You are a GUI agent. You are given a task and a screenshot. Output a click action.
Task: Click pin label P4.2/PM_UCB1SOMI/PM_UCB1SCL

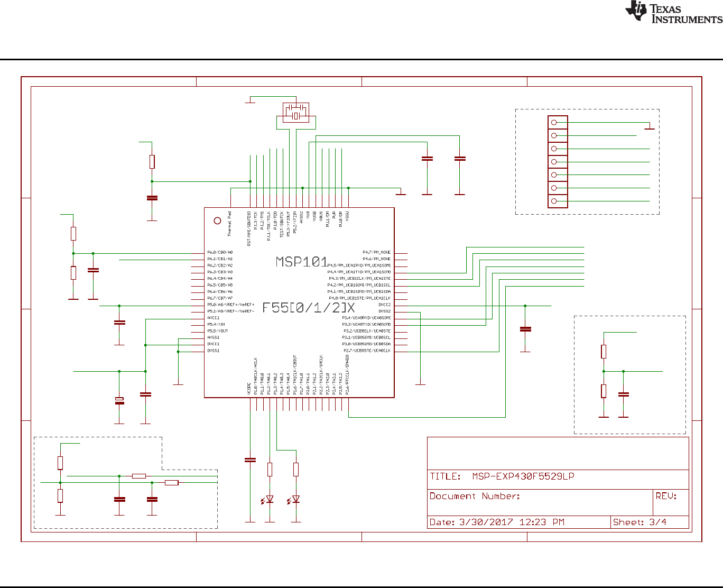[359, 285]
